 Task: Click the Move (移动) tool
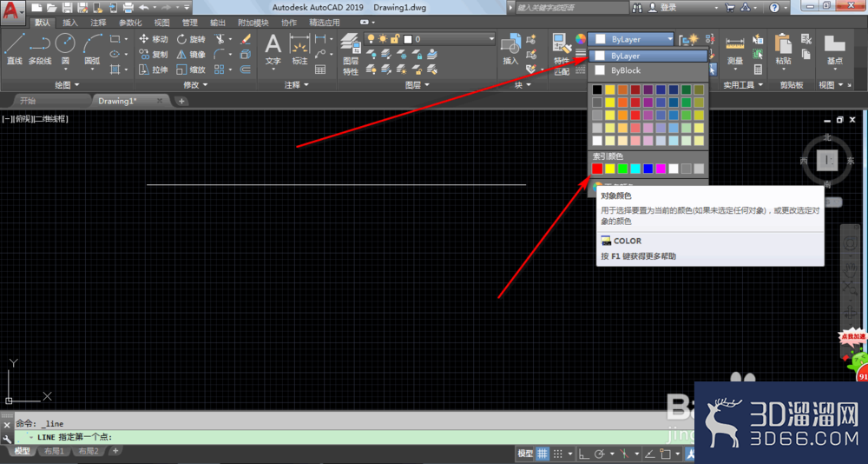[153, 39]
